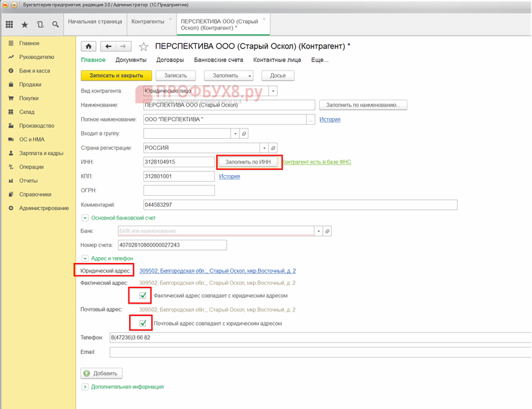Open the History clipboard icon
532x409 pixels.
pos(40,25)
